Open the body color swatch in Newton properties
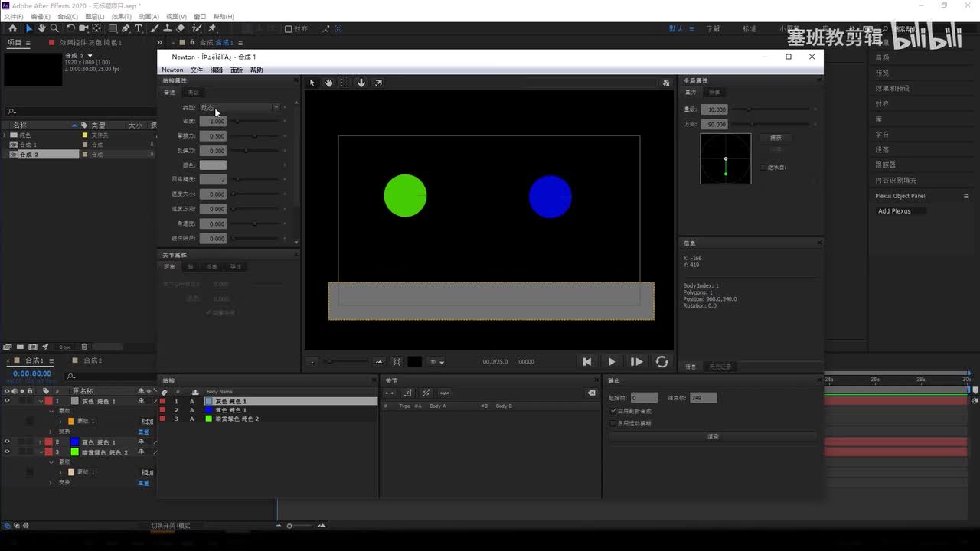 [213, 165]
